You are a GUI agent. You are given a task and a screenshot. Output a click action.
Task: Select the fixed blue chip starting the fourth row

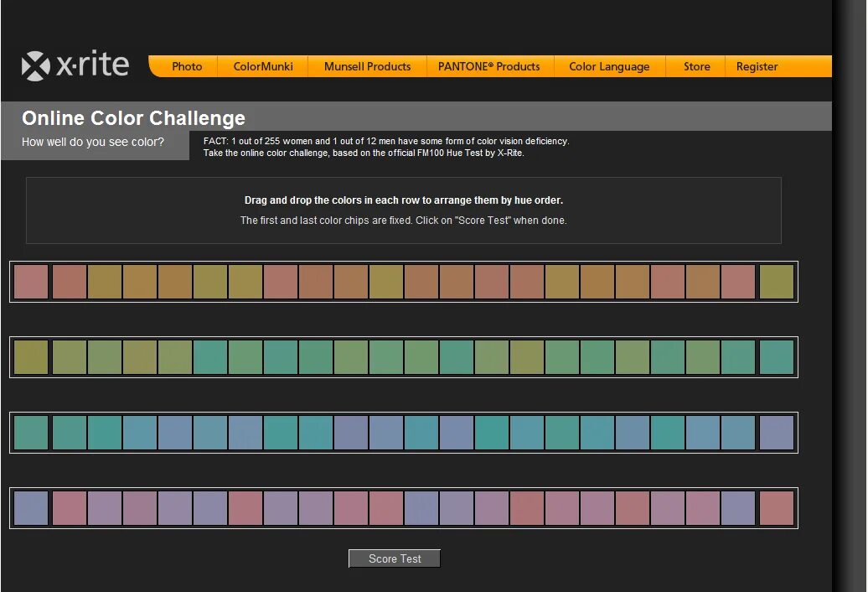(x=31, y=508)
